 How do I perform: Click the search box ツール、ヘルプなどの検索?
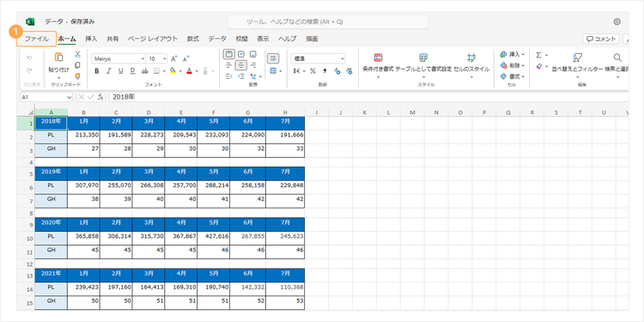(x=328, y=21)
